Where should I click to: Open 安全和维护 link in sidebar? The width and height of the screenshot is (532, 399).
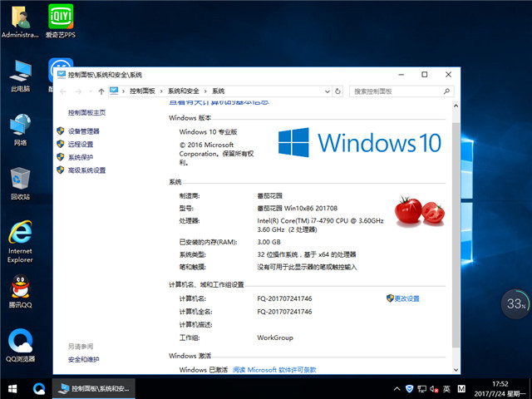tap(84, 359)
